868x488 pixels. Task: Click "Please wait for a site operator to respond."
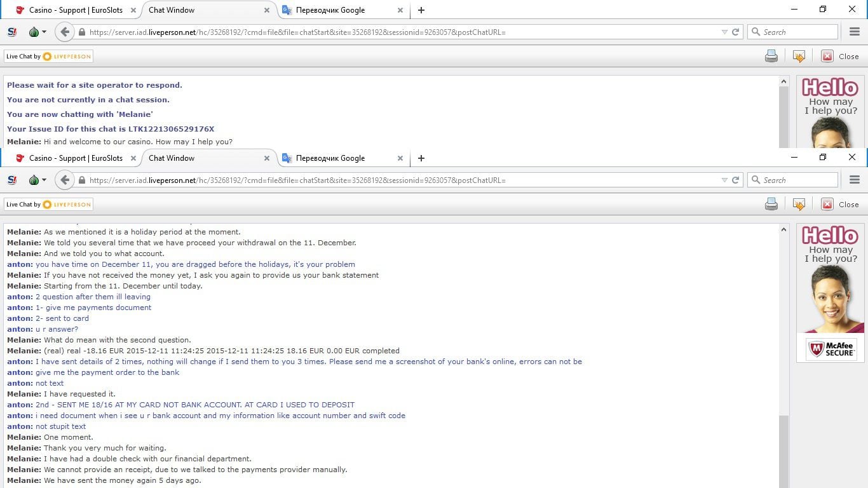click(95, 85)
